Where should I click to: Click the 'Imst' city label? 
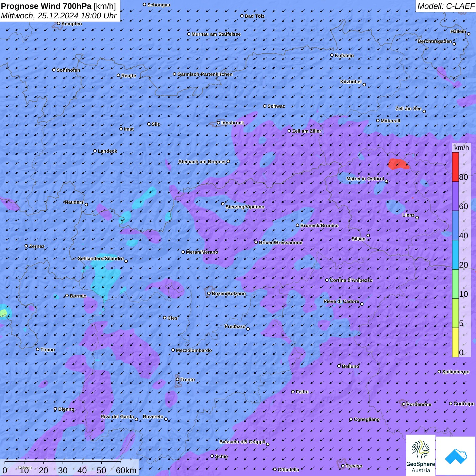click(x=129, y=129)
